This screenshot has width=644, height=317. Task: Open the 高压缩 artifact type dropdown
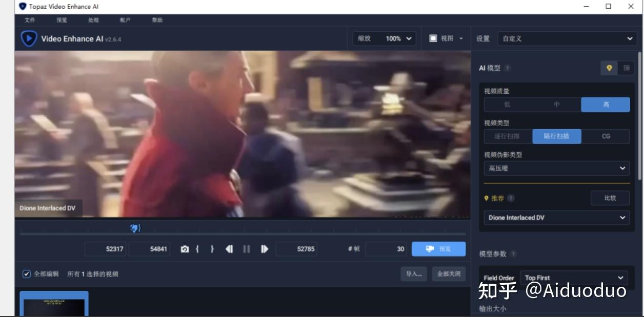(557, 168)
